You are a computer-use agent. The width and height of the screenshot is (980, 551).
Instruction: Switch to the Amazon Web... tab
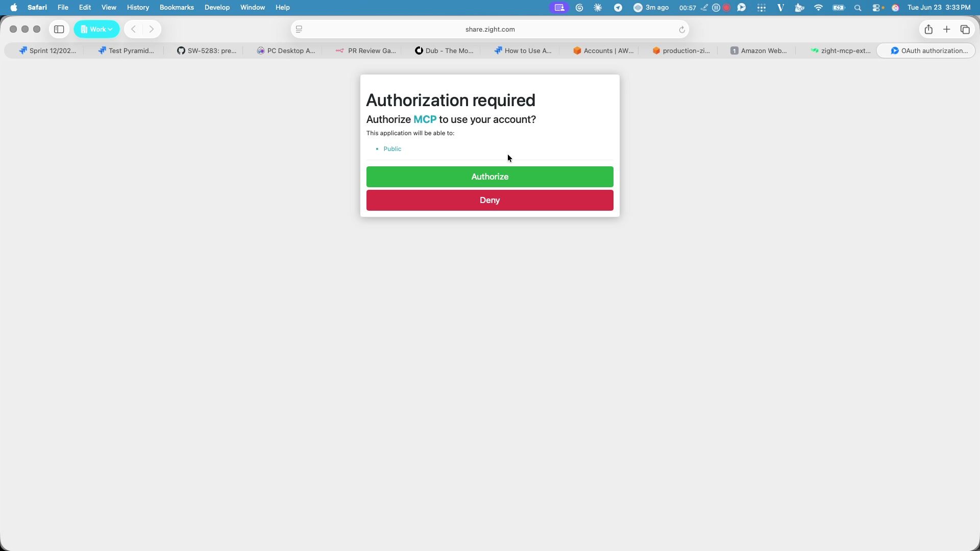(x=758, y=51)
